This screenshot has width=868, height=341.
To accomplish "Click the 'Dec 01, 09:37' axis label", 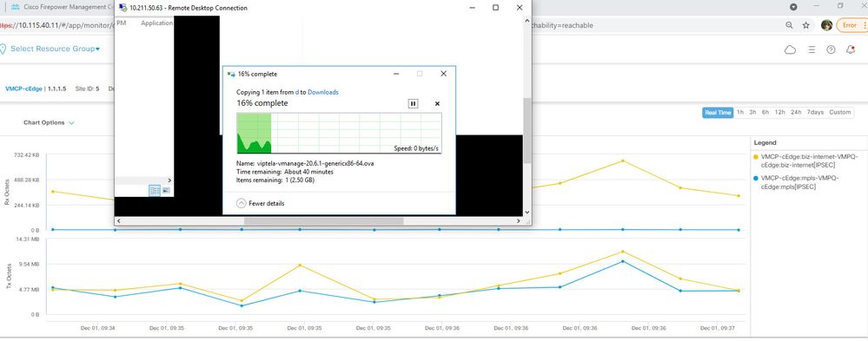I will [x=718, y=328].
